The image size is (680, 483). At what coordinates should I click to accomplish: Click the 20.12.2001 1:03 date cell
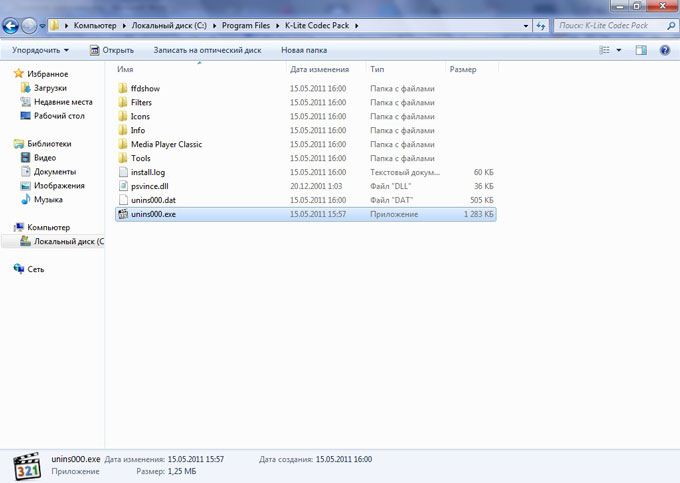tap(316, 186)
